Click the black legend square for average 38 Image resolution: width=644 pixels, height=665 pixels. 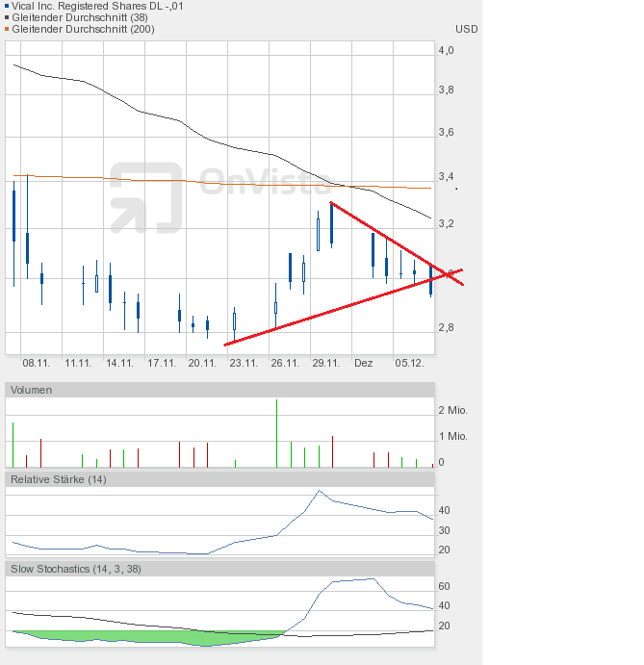(7, 17)
